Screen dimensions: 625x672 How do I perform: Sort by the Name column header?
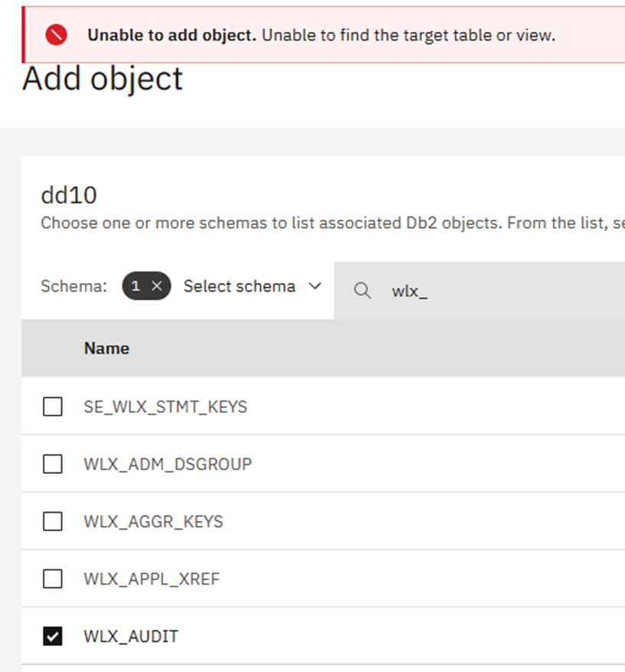106,348
